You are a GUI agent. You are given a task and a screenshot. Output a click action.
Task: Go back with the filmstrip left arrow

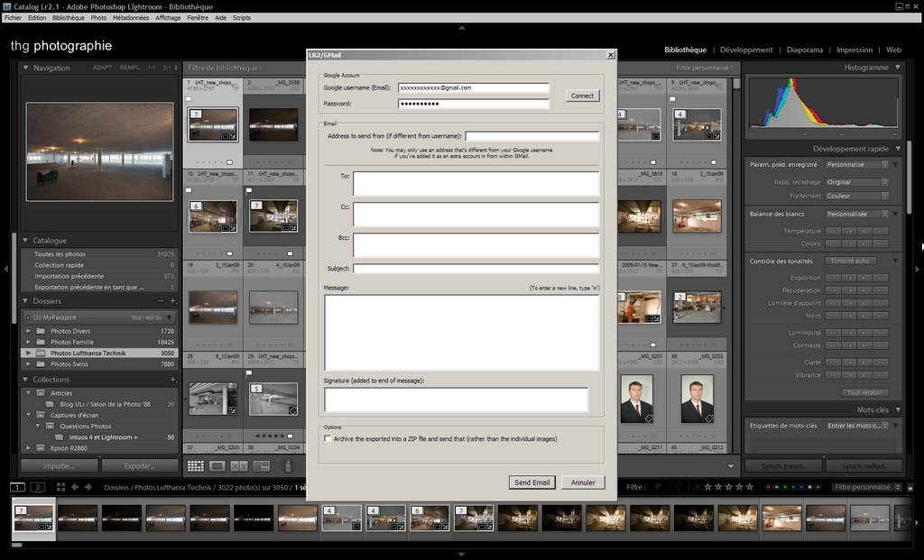click(x=75, y=487)
